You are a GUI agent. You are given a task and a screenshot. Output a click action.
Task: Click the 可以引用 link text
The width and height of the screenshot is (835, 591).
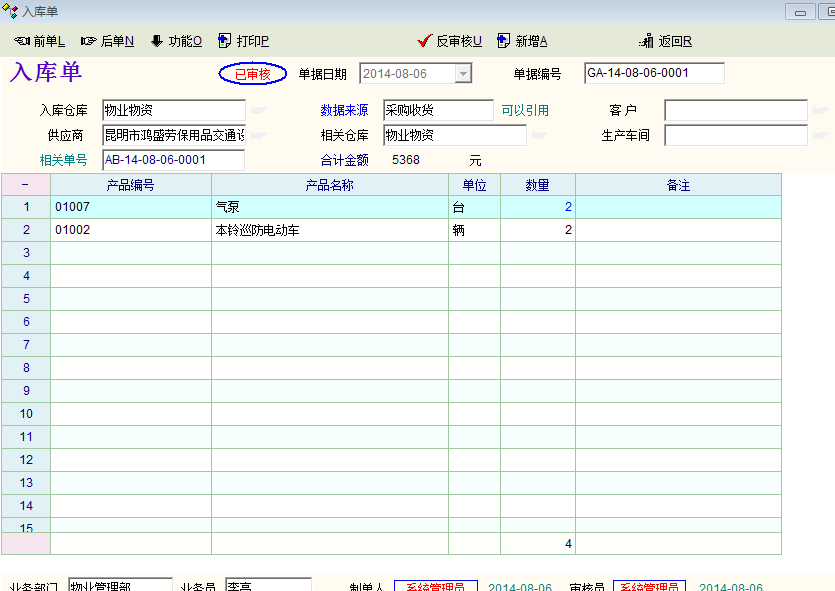click(x=525, y=110)
